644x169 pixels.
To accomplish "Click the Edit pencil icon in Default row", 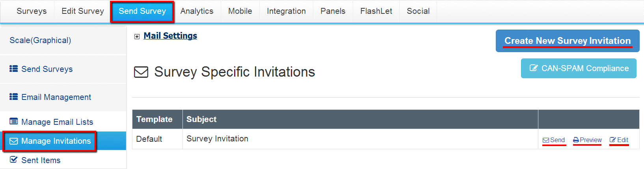I will (613, 140).
